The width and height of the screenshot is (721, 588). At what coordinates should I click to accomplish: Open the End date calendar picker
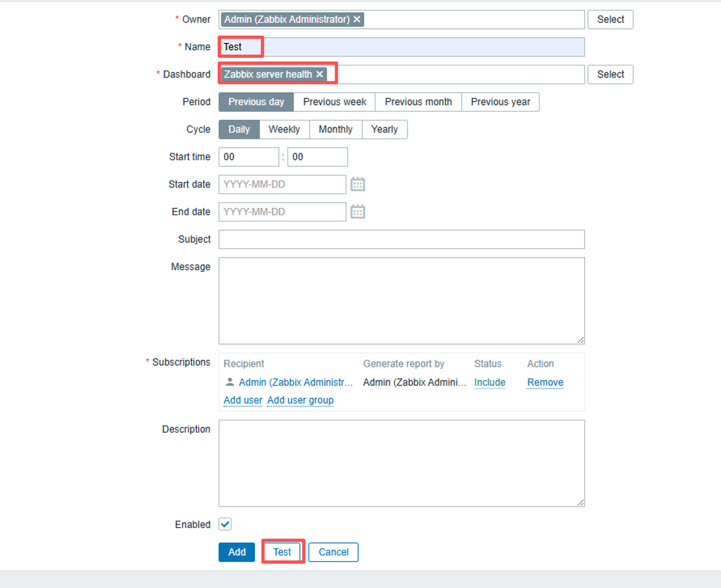point(357,212)
